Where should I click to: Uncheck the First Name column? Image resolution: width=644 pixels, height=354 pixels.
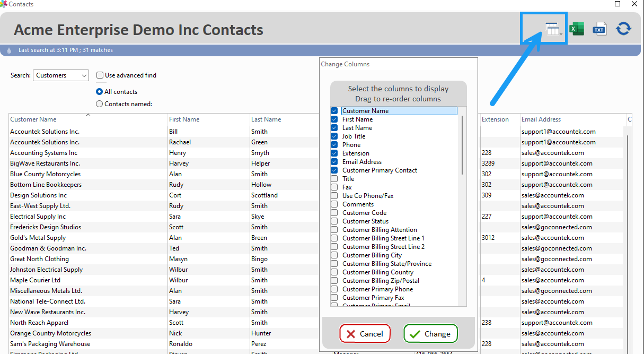(x=334, y=119)
